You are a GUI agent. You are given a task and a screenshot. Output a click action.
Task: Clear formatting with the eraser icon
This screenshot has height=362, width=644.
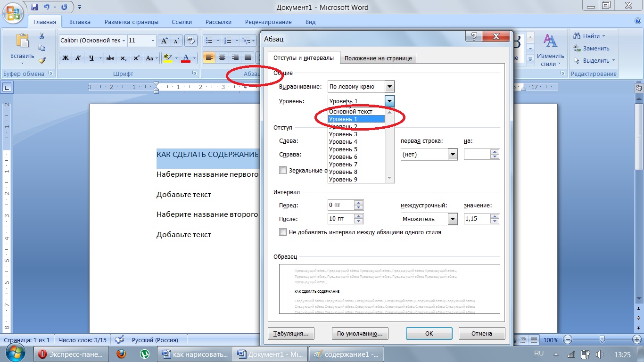point(190,41)
